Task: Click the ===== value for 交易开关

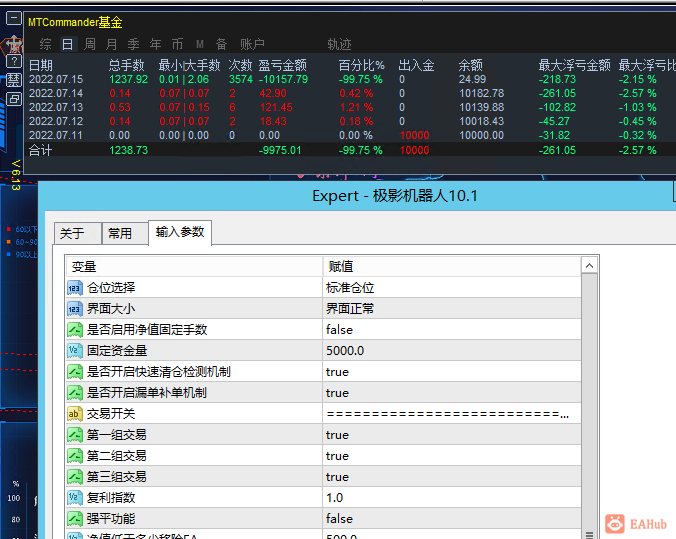Action: 451,414
